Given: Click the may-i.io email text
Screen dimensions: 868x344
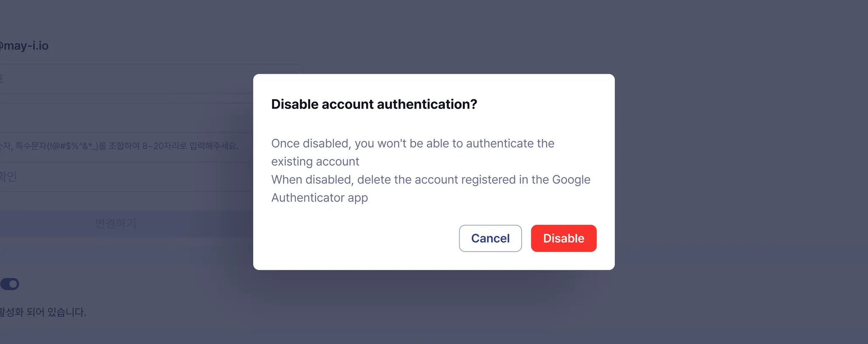Looking at the screenshot, I should point(25,46).
